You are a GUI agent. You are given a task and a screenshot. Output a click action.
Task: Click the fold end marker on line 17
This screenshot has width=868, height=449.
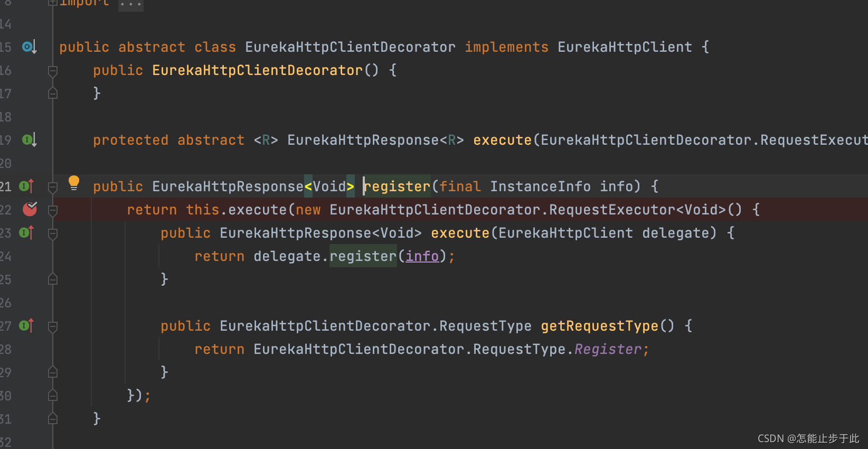[x=53, y=93]
